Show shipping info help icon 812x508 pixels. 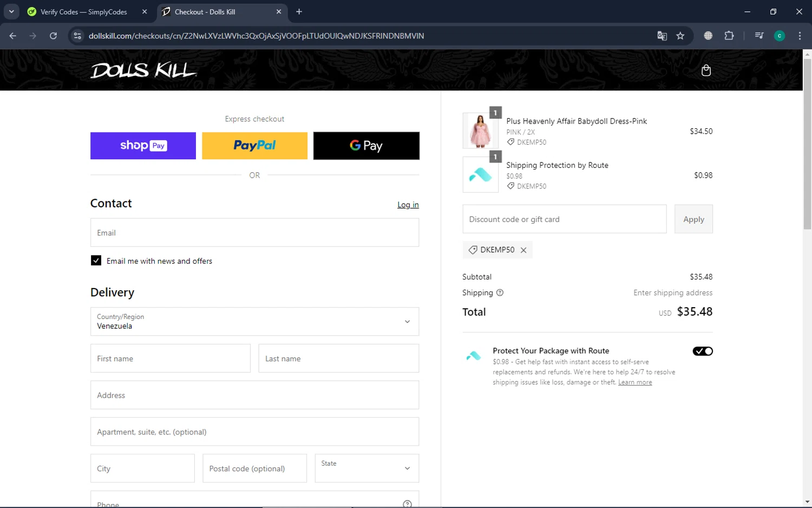click(500, 292)
